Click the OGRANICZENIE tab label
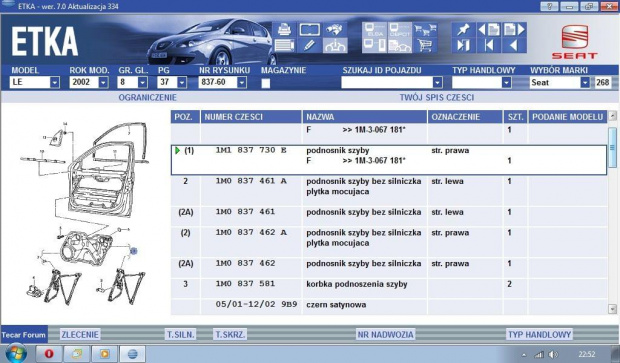The width and height of the screenshot is (620, 363). click(147, 97)
